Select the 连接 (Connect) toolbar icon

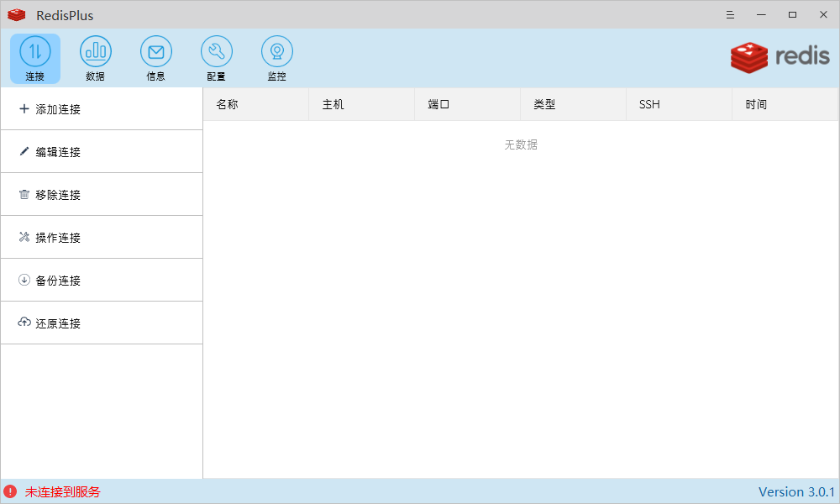(34, 58)
